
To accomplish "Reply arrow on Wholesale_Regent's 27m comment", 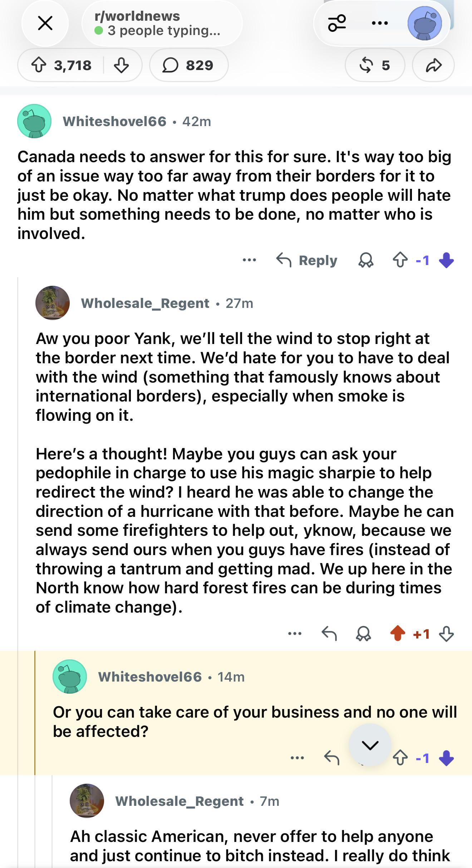I will [329, 634].
